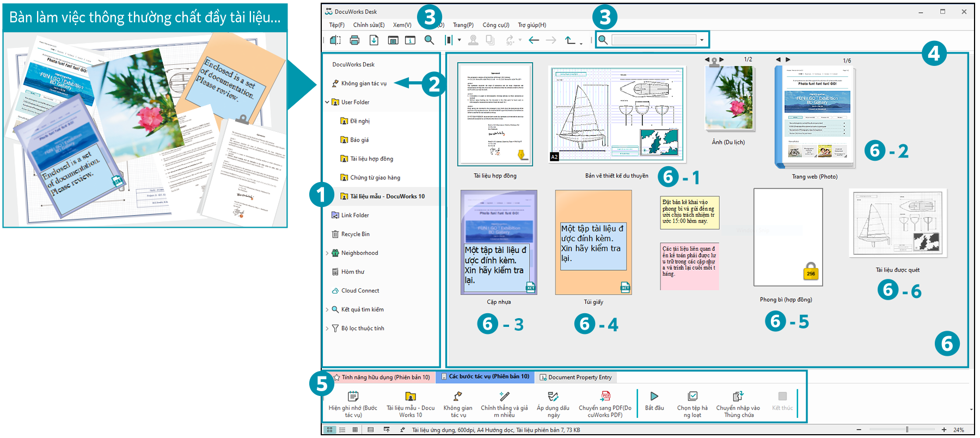Open the sort icon's dropdown arrow
The image size is (980, 438).
tap(460, 40)
